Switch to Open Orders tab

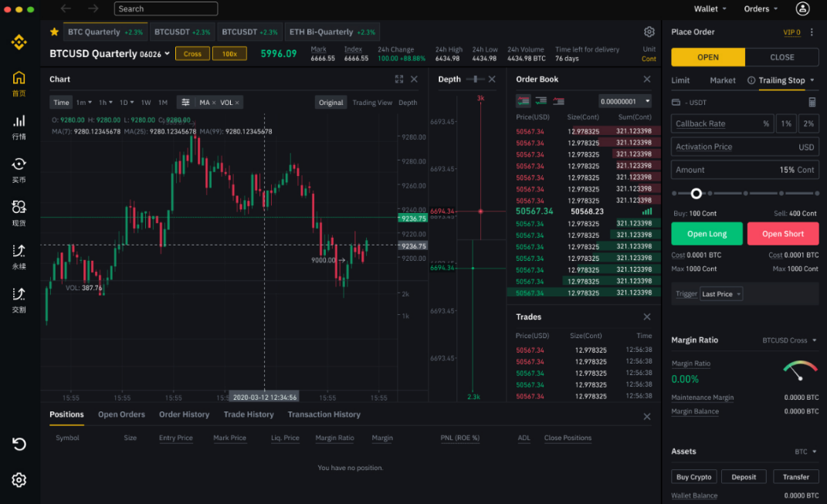[x=121, y=414]
